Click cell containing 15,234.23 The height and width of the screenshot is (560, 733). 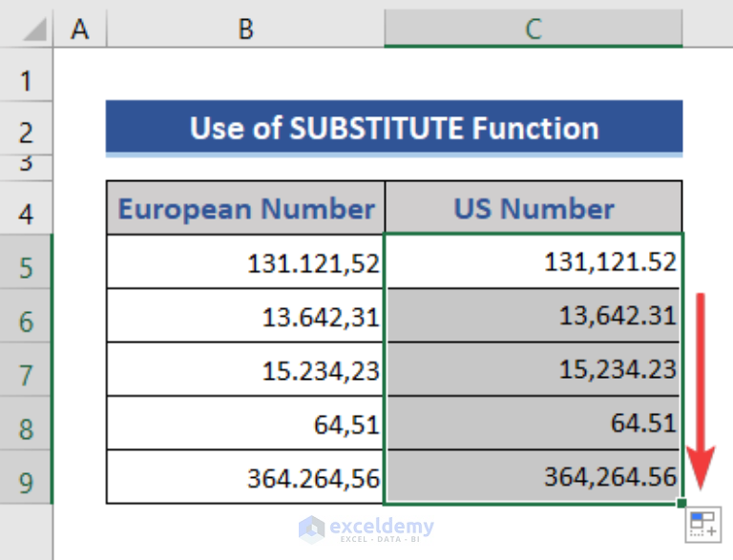pos(534,369)
